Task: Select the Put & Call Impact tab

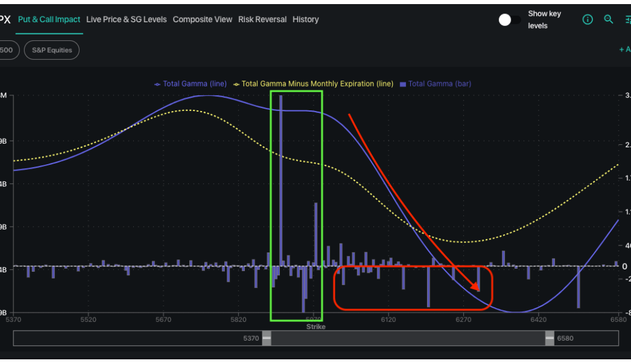Action: tap(49, 19)
